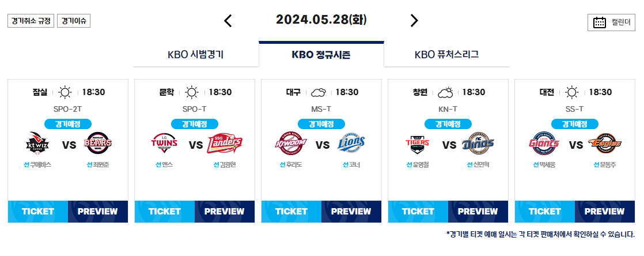The height and width of the screenshot is (256, 644).
Task: Go to previous date with left arrow
Action: pyautogui.click(x=228, y=21)
